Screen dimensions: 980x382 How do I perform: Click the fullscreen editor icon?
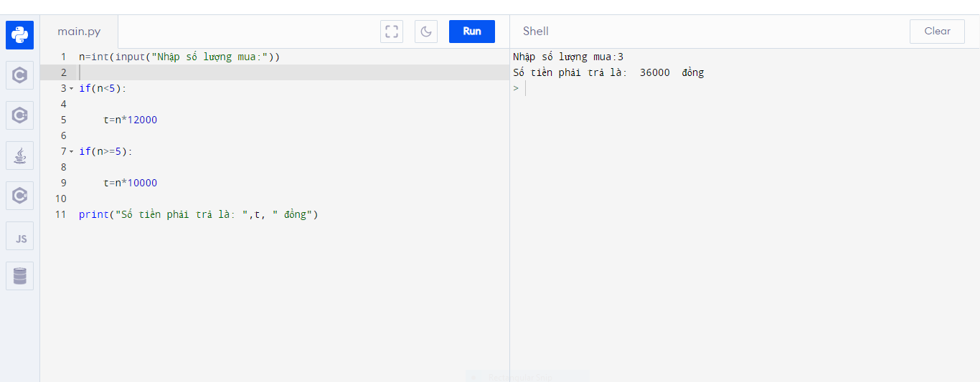click(392, 32)
